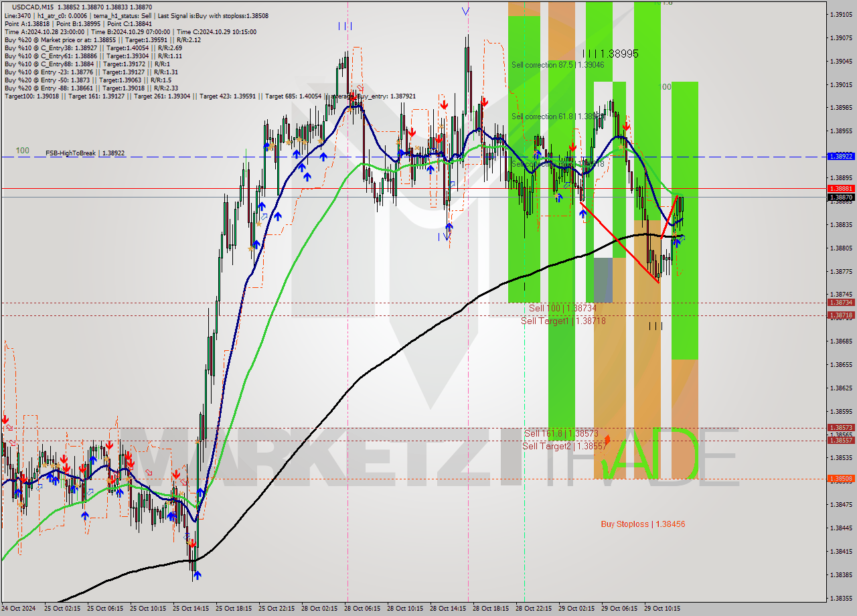The width and height of the screenshot is (857, 616).
Task: Click the '25 Oct 10:15' time axis label
Action: coord(147,609)
